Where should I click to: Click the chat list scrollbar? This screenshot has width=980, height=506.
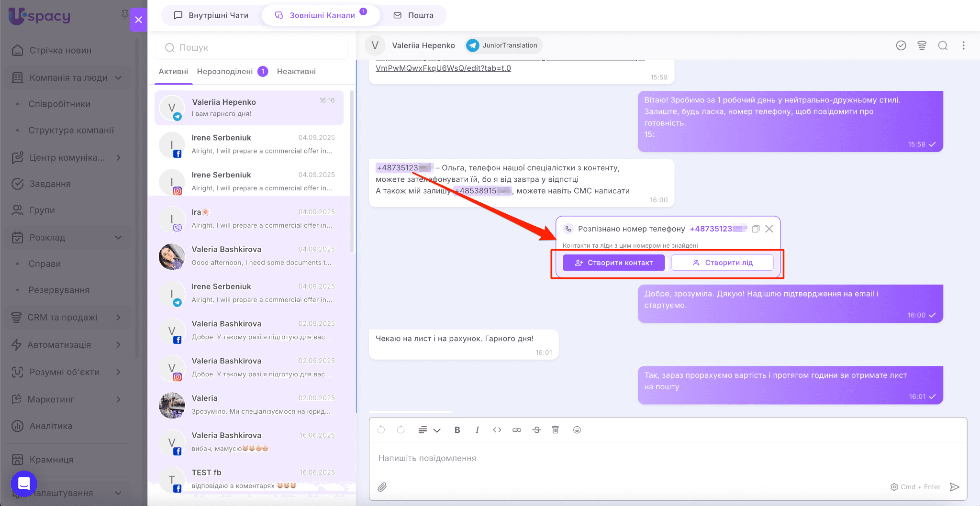[352, 172]
